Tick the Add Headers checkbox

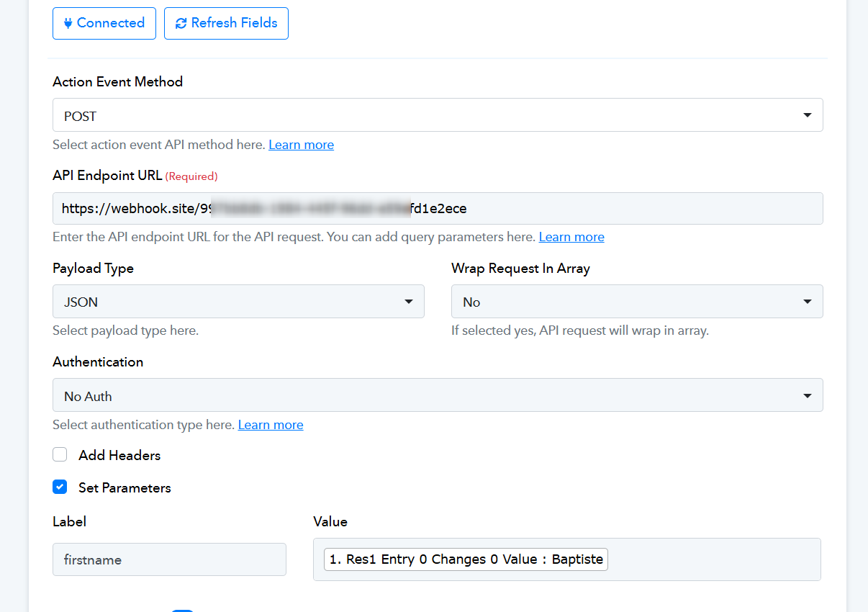click(x=60, y=454)
